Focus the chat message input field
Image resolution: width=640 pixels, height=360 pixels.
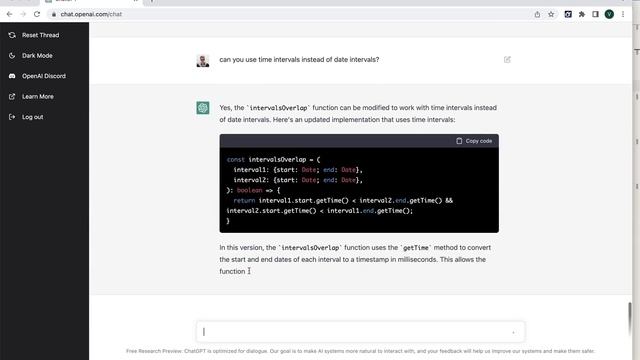(x=360, y=332)
